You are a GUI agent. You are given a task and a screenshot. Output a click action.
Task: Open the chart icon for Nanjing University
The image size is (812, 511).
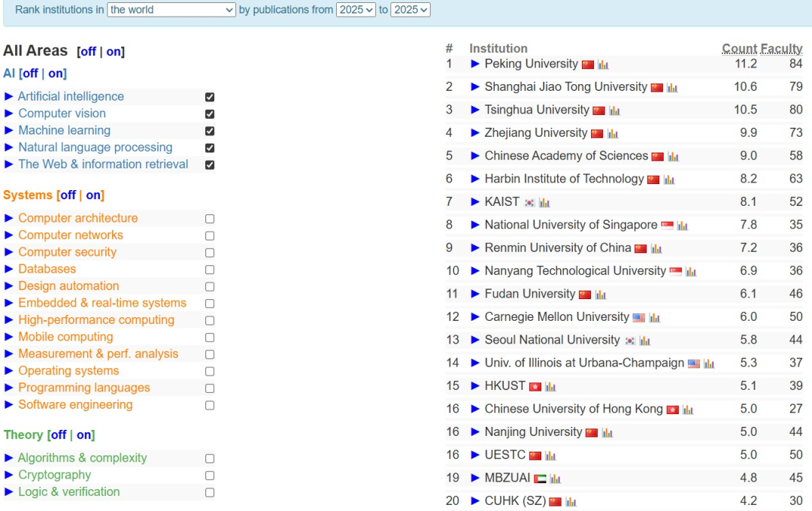click(607, 433)
